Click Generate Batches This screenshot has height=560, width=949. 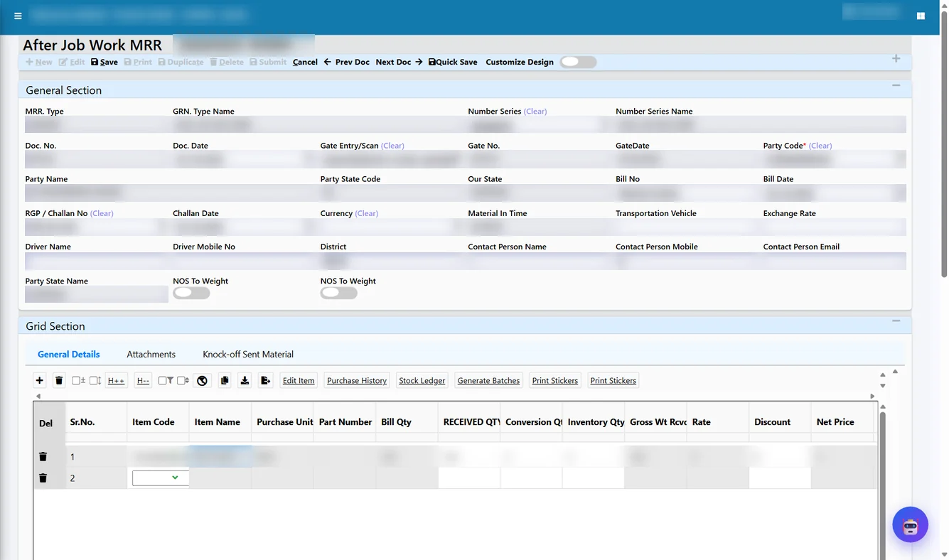click(489, 380)
